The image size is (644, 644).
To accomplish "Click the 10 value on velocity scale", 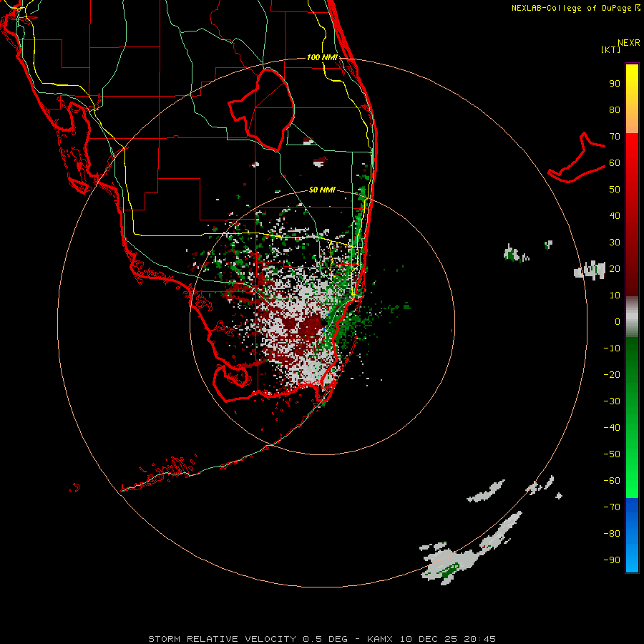I will [615, 296].
